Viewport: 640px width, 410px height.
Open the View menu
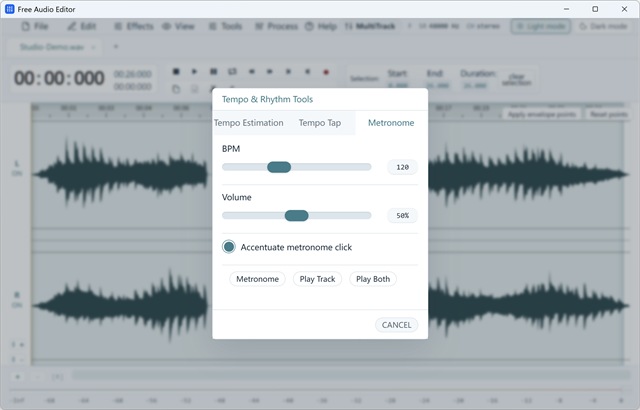click(x=178, y=27)
